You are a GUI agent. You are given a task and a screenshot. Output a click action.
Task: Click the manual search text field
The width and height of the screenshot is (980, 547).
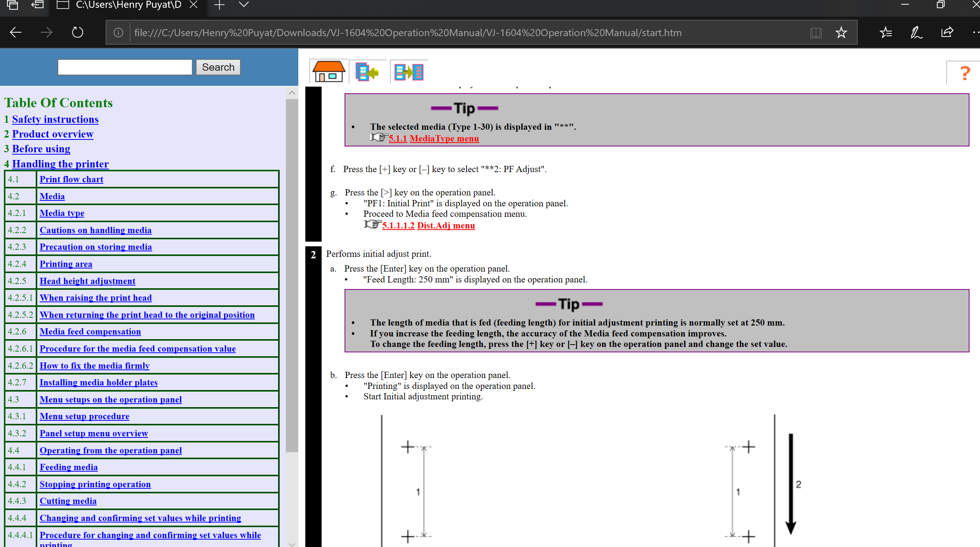coord(125,67)
